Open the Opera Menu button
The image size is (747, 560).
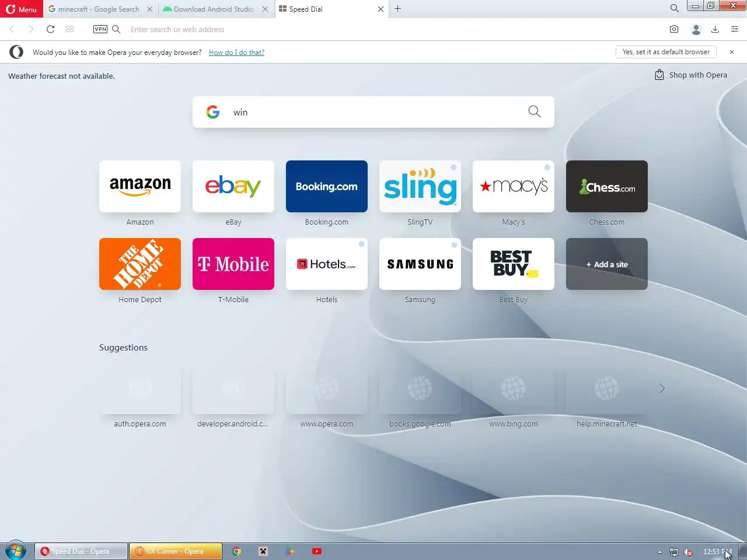(21, 9)
